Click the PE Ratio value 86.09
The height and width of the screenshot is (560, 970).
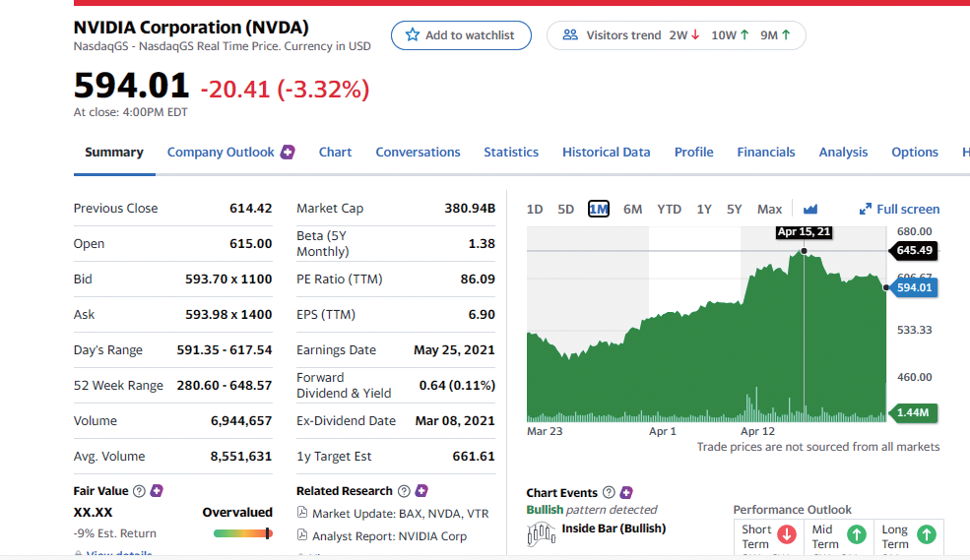[x=478, y=279]
